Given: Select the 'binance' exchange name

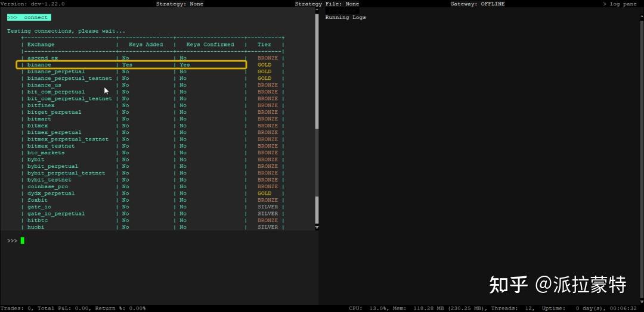Looking at the screenshot, I should (39, 65).
